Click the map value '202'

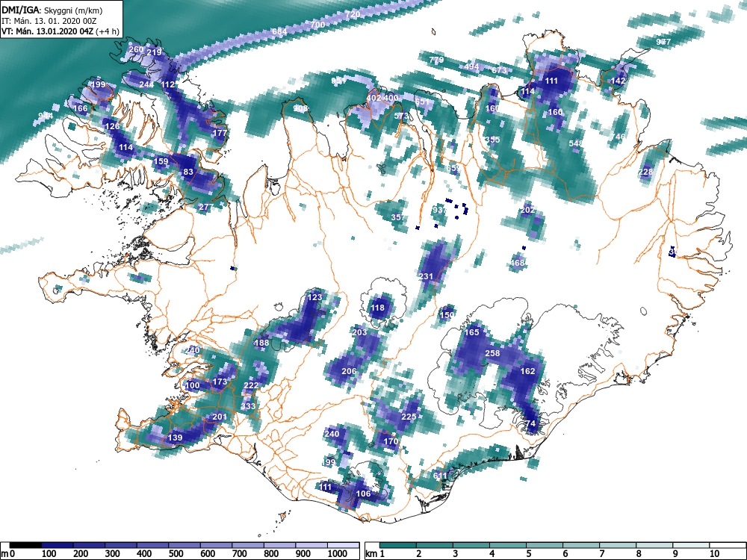tap(527, 210)
